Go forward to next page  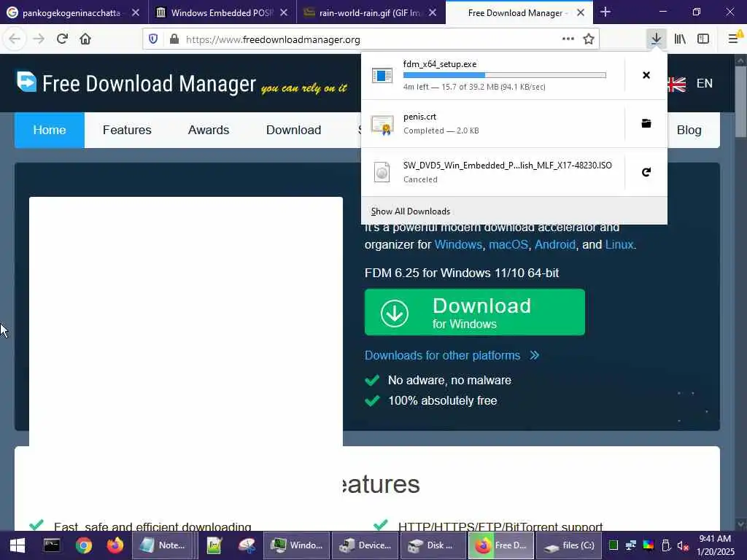click(39, 39)
